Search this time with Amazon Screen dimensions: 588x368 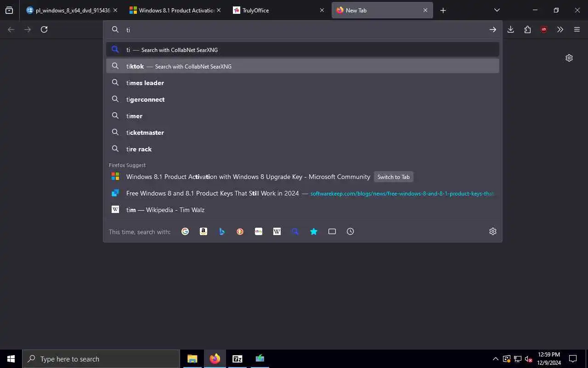pyautogui.click(x=204, y=231)
